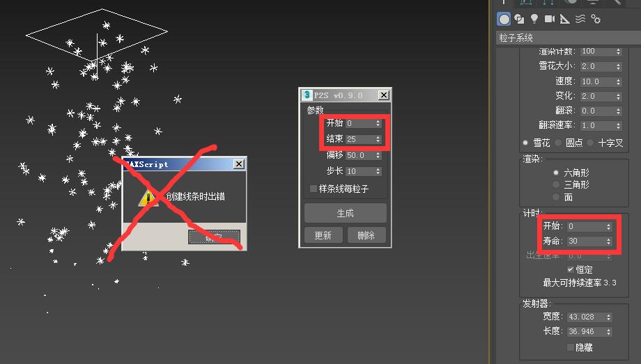
Task: Click the 翻滚 spinner arrows
Action: (618, 111)
